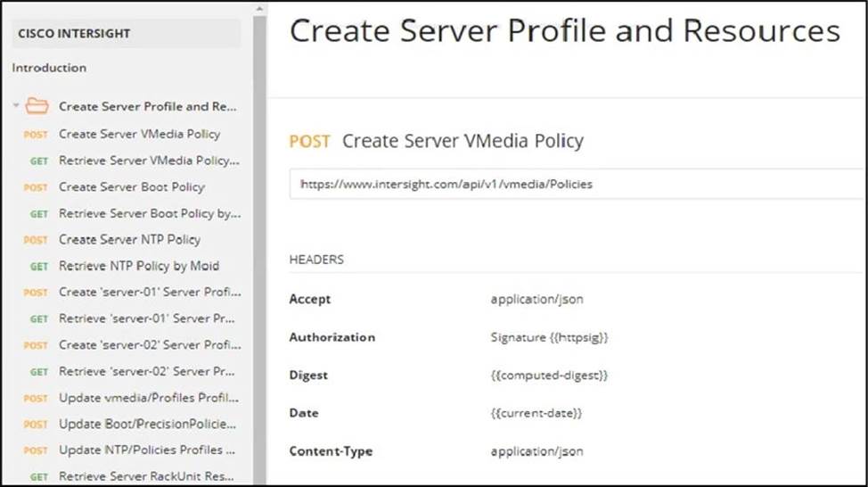Select the Accept value application/json
The image size is (868, 487).
[x=536, y=299]
